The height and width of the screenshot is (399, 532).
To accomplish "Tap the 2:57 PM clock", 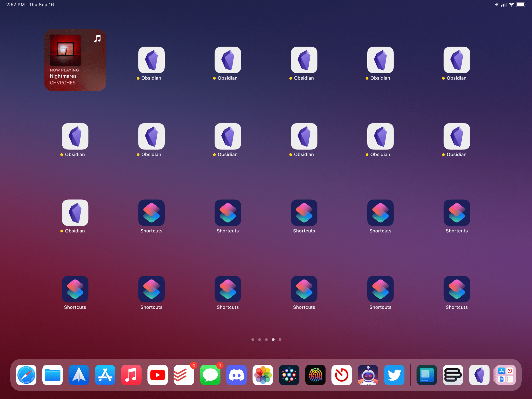I will click(15, 5).
